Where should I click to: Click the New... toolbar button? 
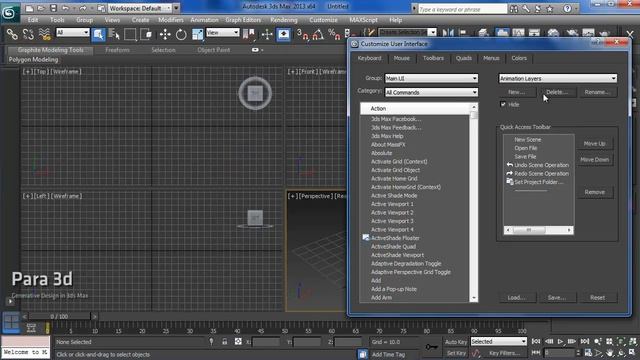[x=516, y=92]
